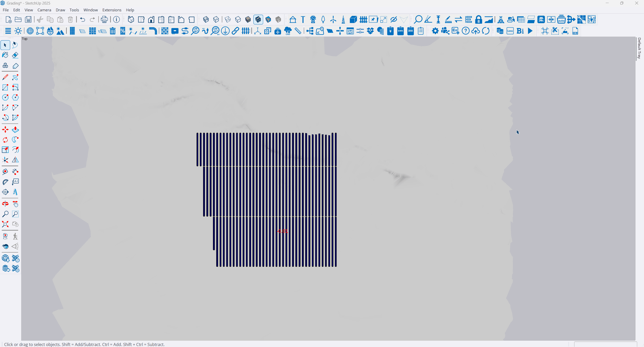Choose the Position Camera tool
Image resolution: width=644 pixels, height=347 pixels.
(x=5, y=236)
